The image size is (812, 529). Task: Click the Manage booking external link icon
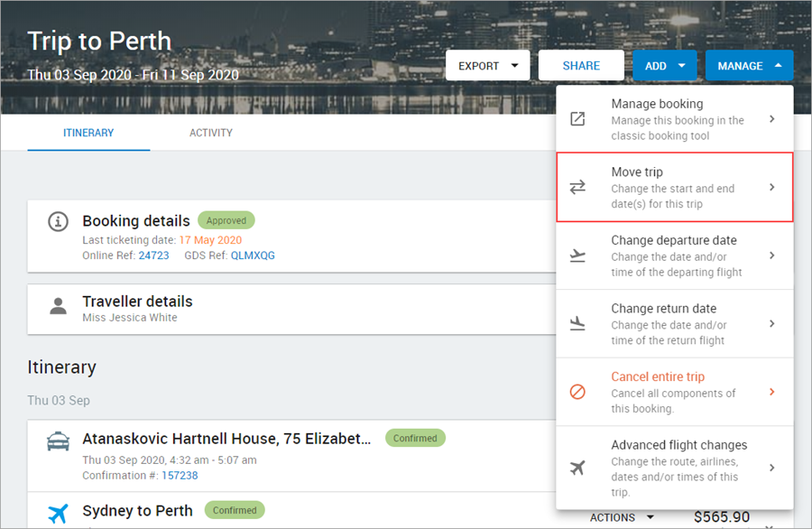click(x=577, y=119)
